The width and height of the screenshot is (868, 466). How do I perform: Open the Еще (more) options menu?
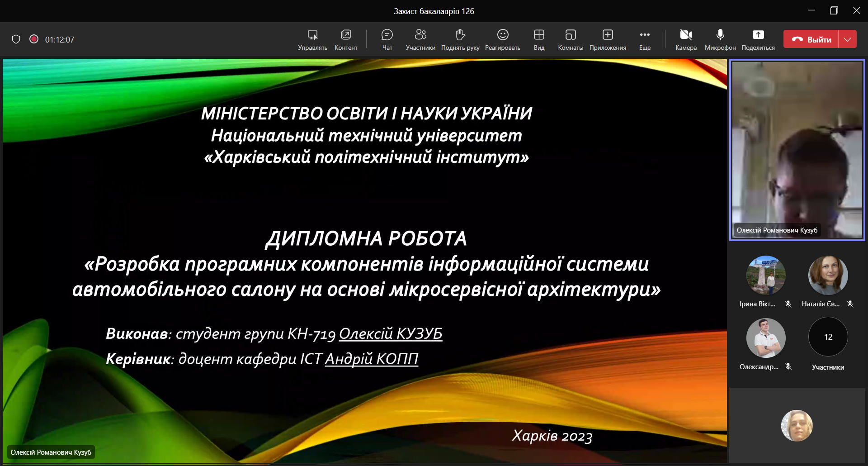(x=645, y=40)
